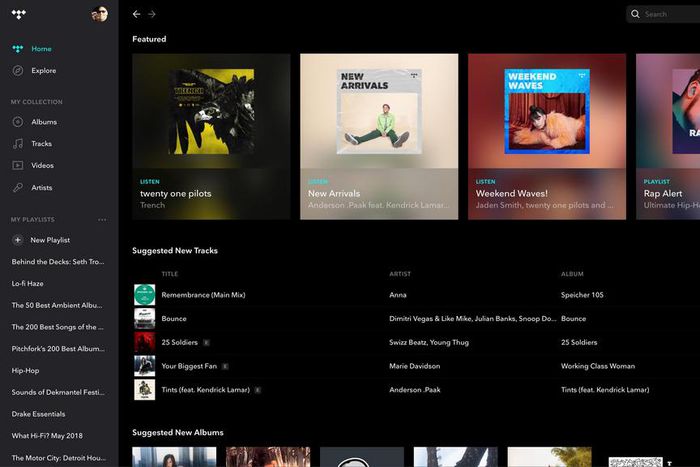Screen dimensions: 700x467
Task: Open artist Marie Davidson
Action: (x=415, y=366)
